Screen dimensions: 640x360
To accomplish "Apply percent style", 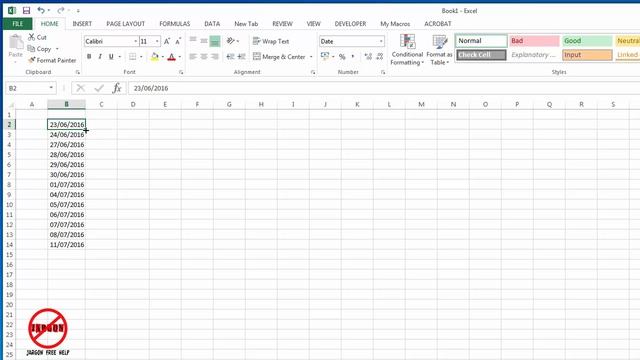I will coord(342,57).
